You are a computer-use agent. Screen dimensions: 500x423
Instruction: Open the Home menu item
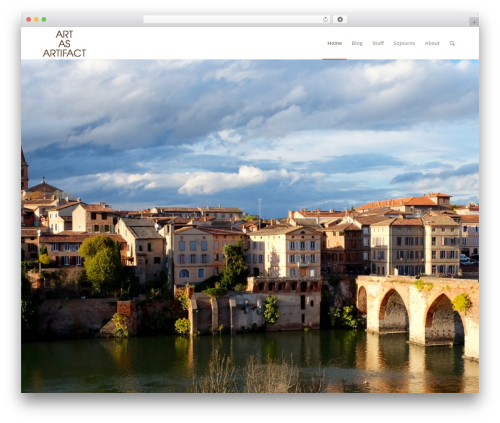tap(334, 43)
